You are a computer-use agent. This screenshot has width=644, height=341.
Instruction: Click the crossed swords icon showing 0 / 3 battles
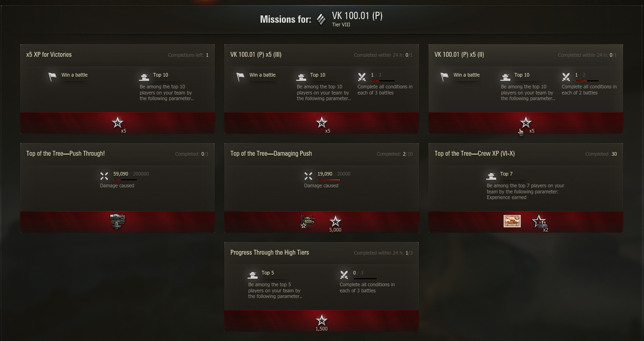coord(344,275)
